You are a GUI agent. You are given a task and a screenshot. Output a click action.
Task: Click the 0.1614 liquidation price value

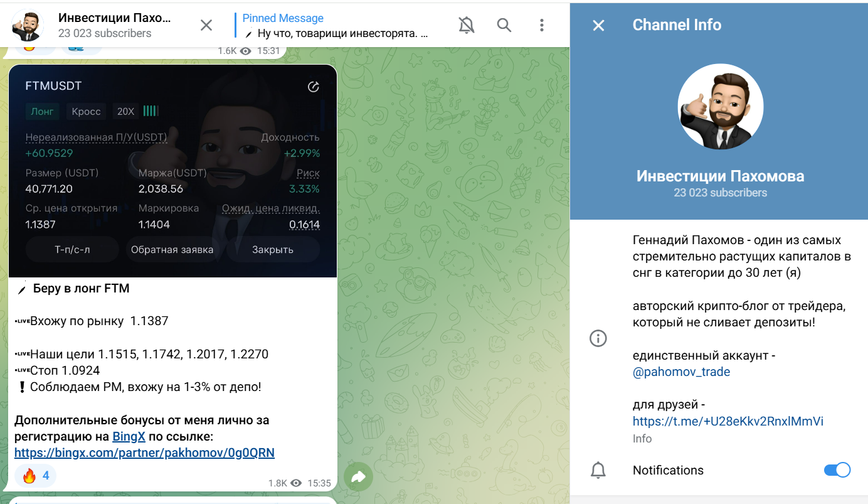(x=304, y=225)
